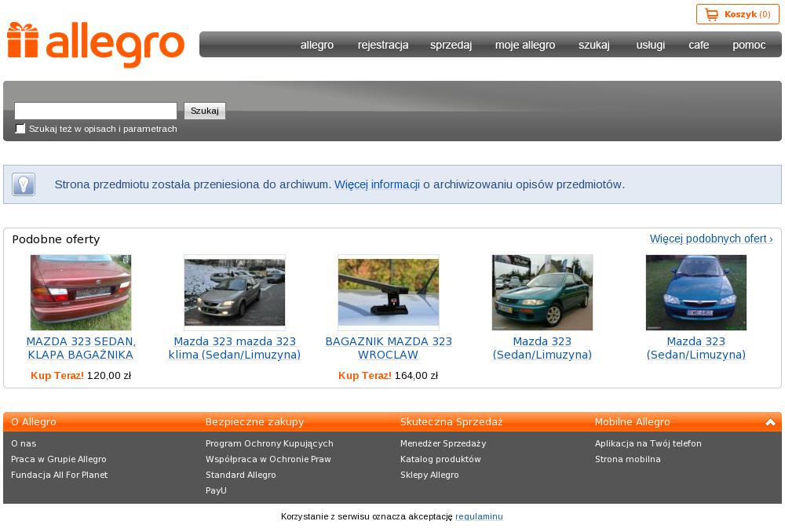The height and width of the screenshot is (532, 785).
Task: Click the Podobne oferty heading
Action: tap(56, 239)
